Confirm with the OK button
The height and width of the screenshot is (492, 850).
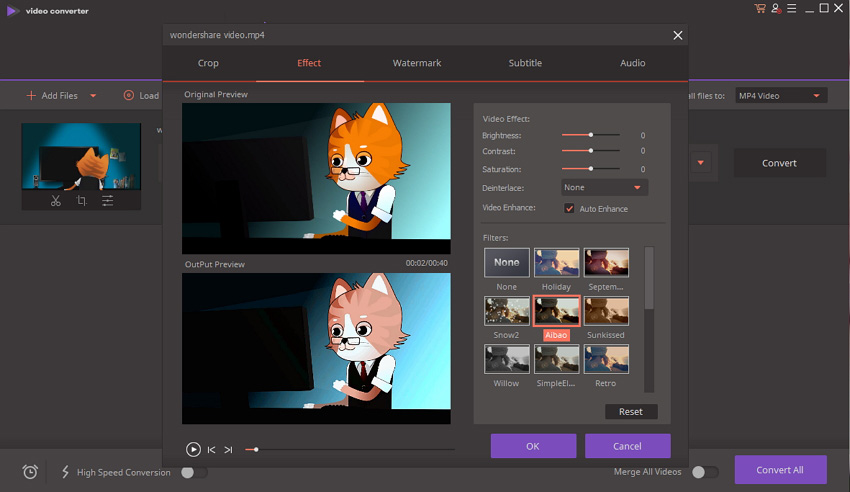pyautogui.click(x=533, y=446)
